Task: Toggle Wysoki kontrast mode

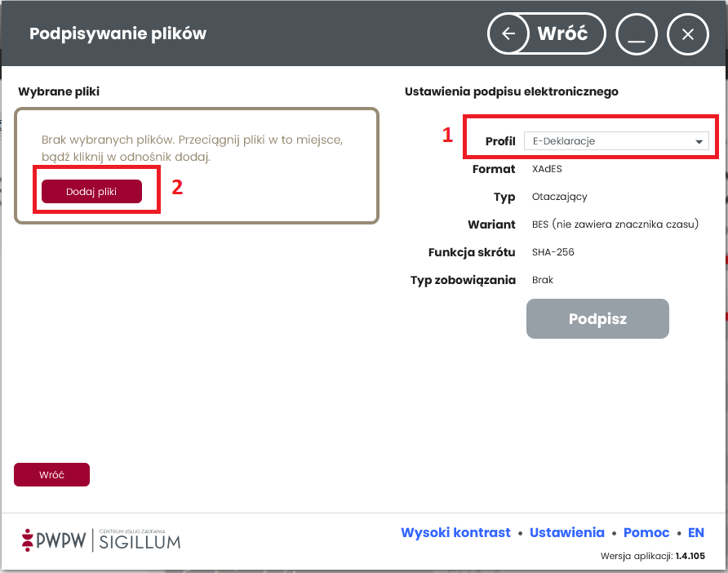Action: pyautogui.click(x=455, y=532)
